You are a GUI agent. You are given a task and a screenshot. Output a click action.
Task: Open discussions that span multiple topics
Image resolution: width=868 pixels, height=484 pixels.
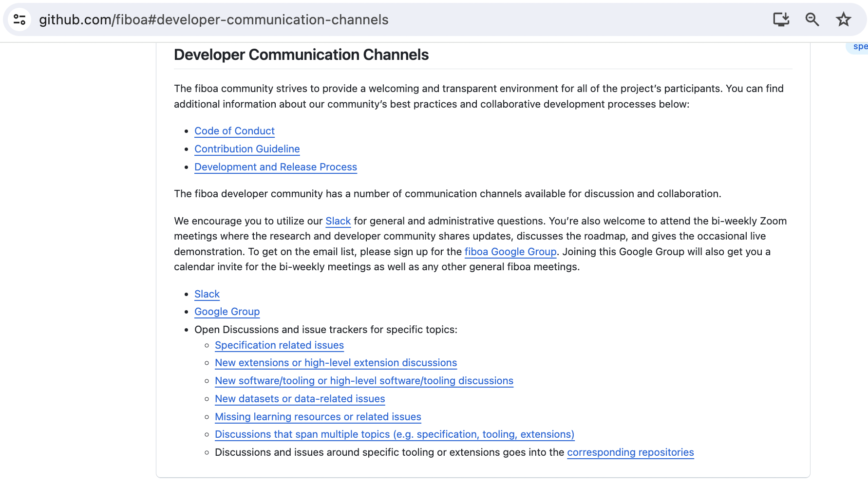pyautogui.click(x=395, y=434)
